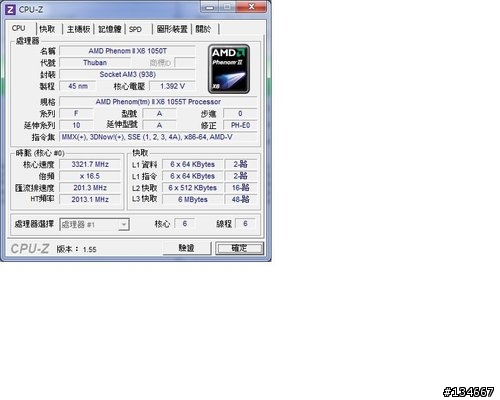Screen dimensions: 500x400
Task: Expand the 處理器 #1 selection dropdown
Action: 124,224
